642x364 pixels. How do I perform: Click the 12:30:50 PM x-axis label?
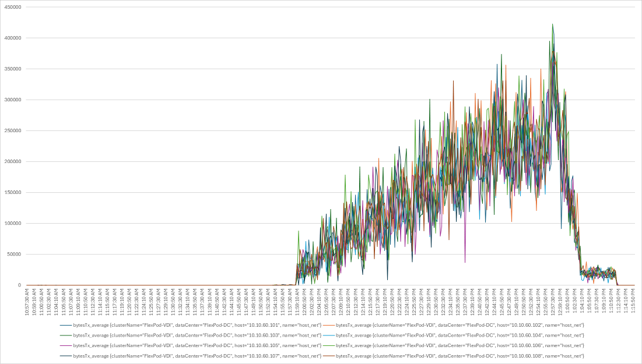point(437,302)
